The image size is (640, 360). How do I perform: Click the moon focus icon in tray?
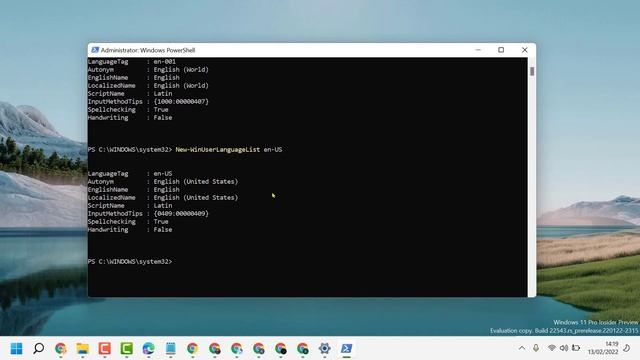[x=627, y=348]
